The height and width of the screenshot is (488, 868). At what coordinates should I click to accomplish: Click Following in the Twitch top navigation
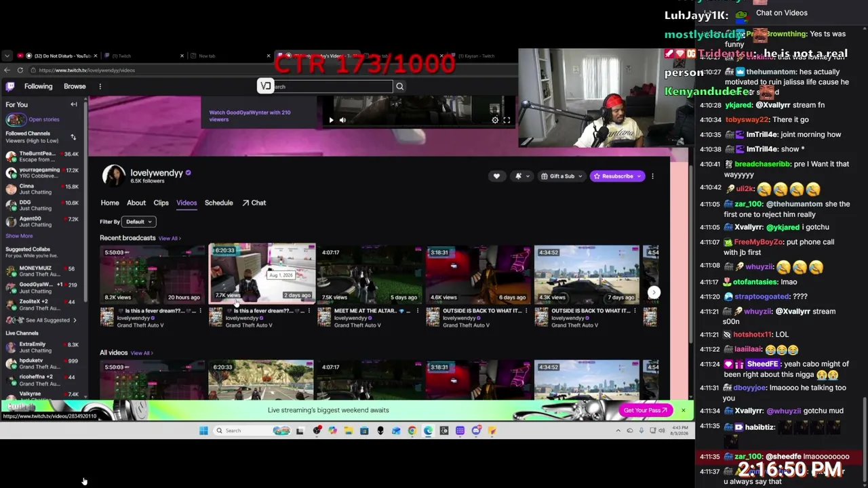[x=38, y=86]
